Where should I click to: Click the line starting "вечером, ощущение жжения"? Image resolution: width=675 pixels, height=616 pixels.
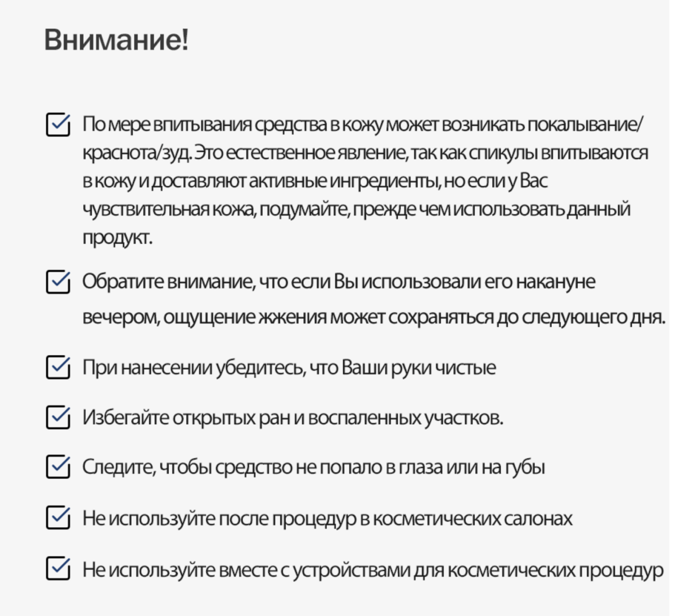pos(373,317)
